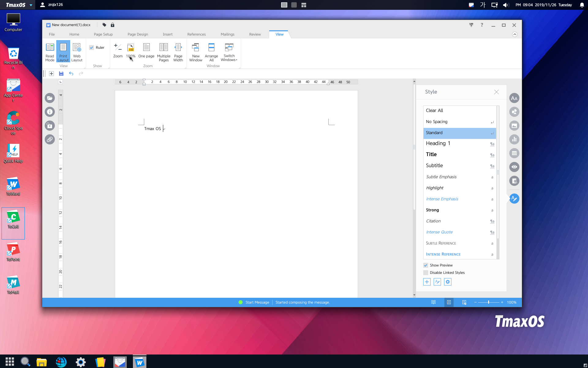The height and width of the screenshot is (368, 588).
Task: Set zoom to 100%
Action: point(131,51)
